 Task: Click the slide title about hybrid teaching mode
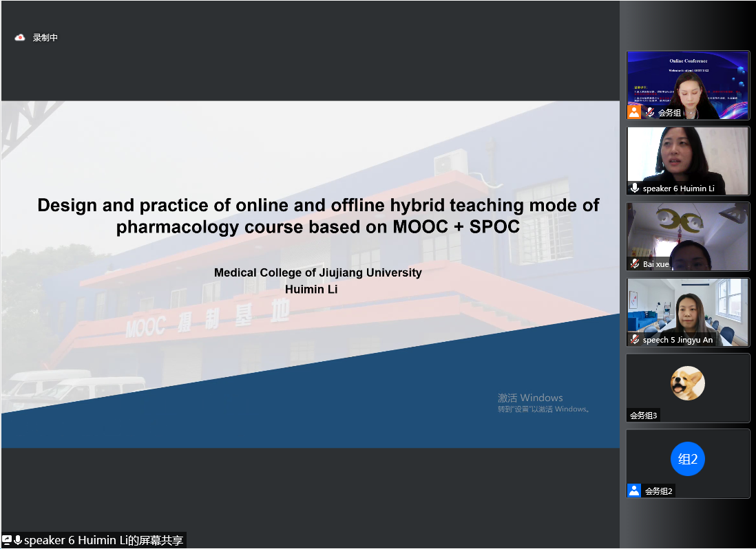pyautogui.click(x=318, y=216)
